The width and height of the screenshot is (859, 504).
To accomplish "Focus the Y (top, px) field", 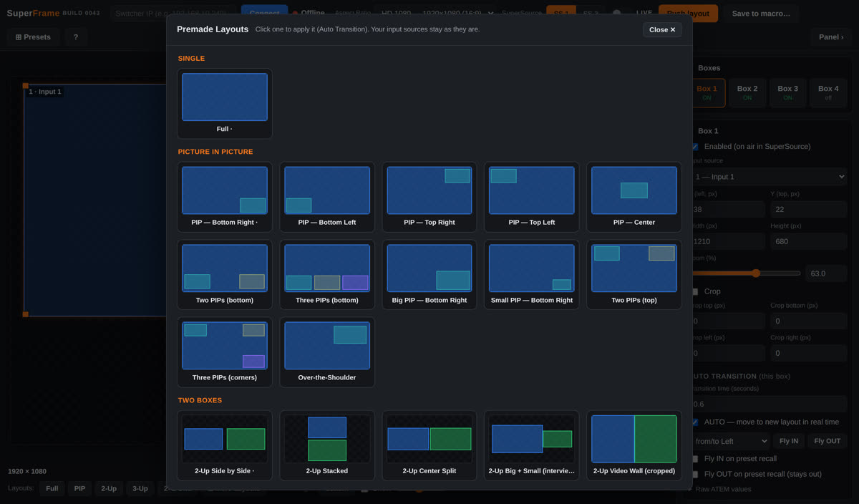I will (x=809, y=209).
